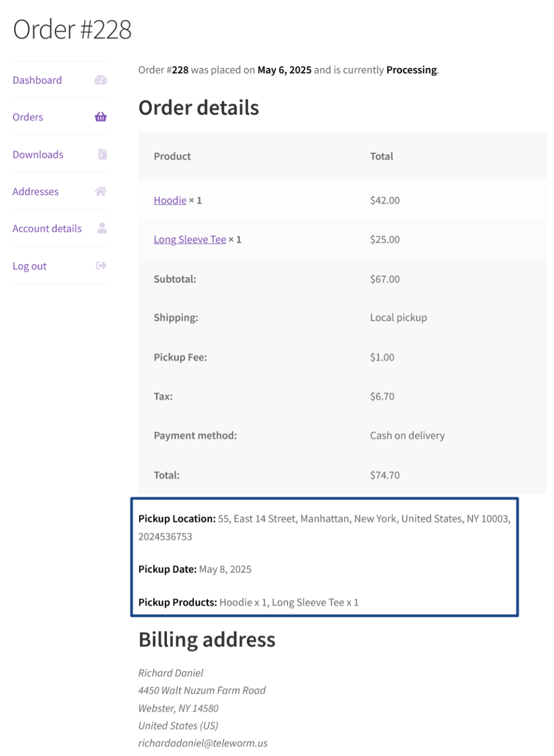Click the Order #228 page title

(x=72, y=29)
